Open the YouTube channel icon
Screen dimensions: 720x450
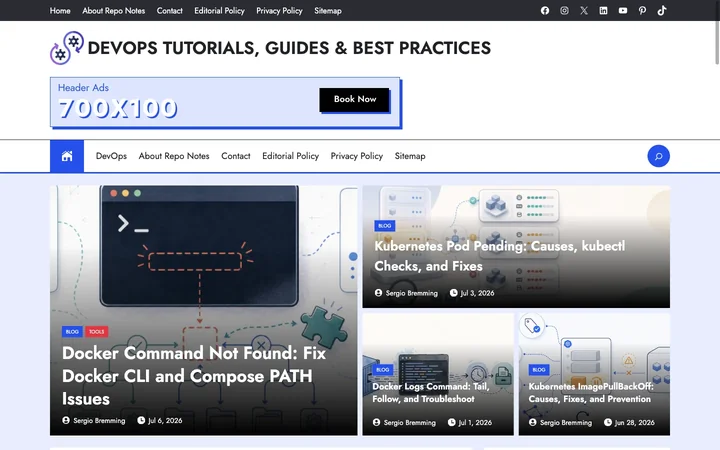point(623,11)
